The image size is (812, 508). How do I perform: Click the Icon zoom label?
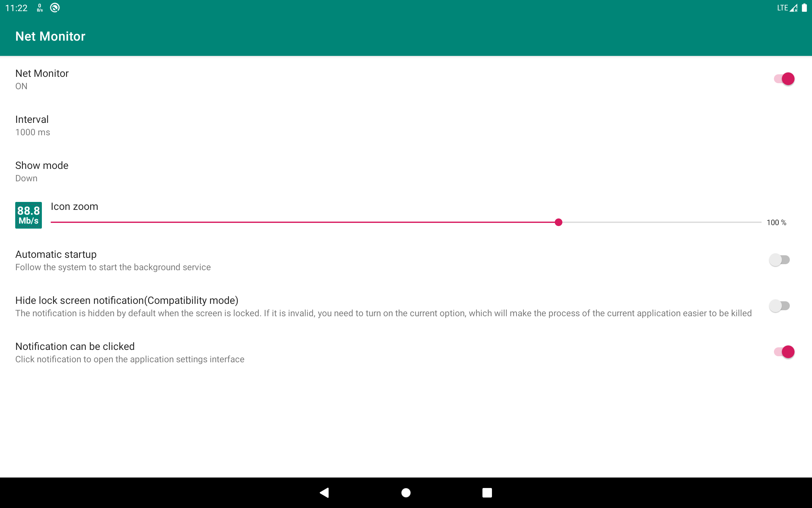tap(75, 207)
